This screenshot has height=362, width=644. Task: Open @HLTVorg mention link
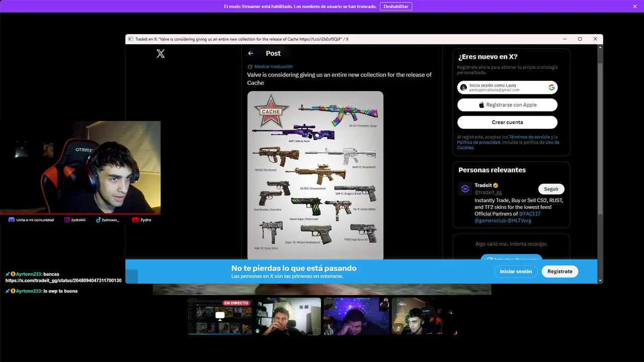click(519, 220)
